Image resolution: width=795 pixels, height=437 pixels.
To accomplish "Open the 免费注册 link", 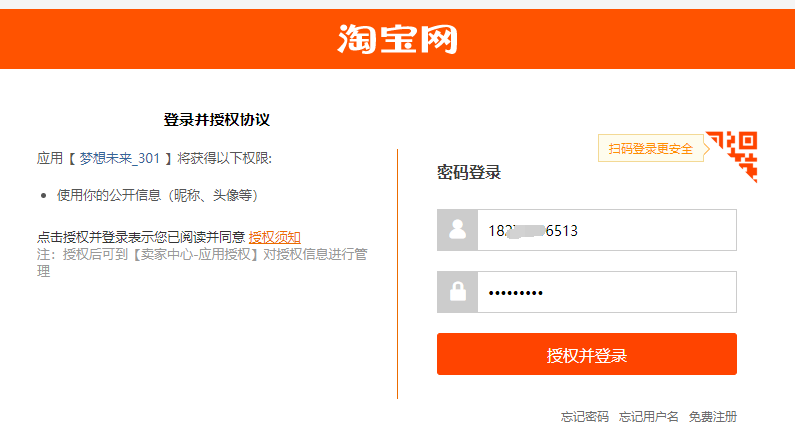I will pyautogui.click(x=712, y=417).
